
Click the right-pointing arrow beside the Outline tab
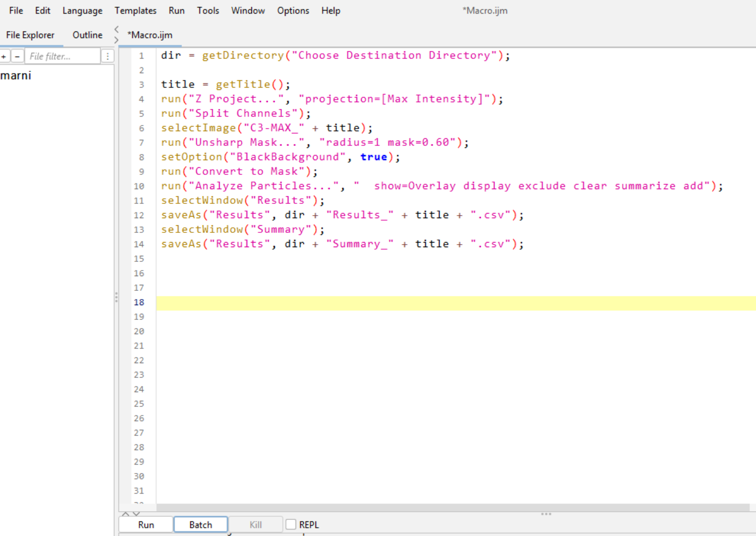117,40
